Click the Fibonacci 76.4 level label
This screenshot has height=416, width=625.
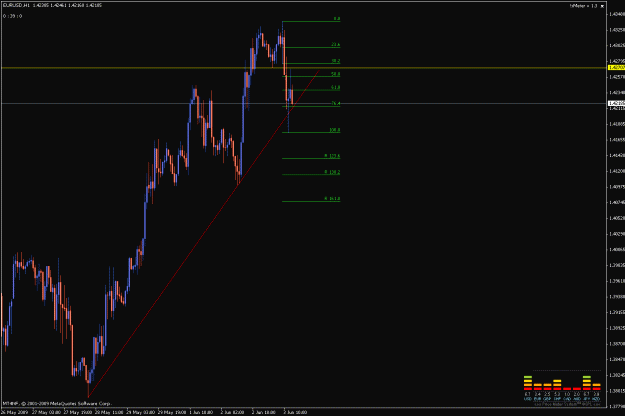pyautogui.click(x=336, y=104)
